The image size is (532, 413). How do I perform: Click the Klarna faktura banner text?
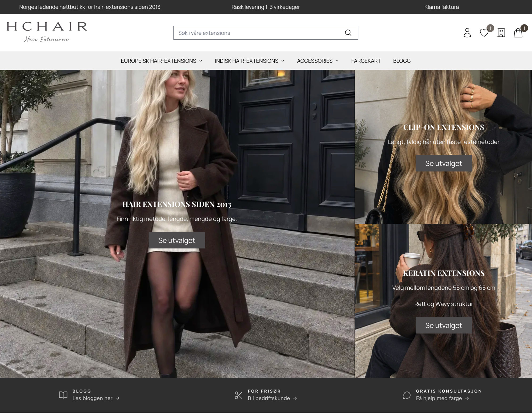coord(442,7)
